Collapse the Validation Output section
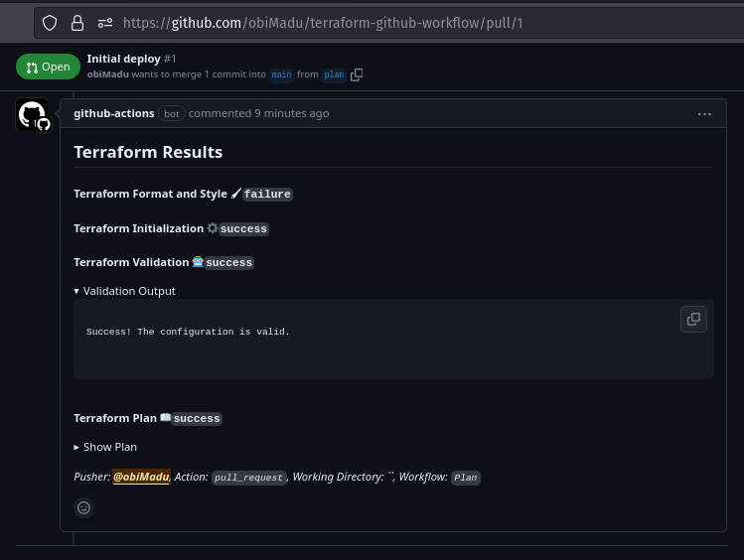The image size is (744, 560). click(124, 291)
